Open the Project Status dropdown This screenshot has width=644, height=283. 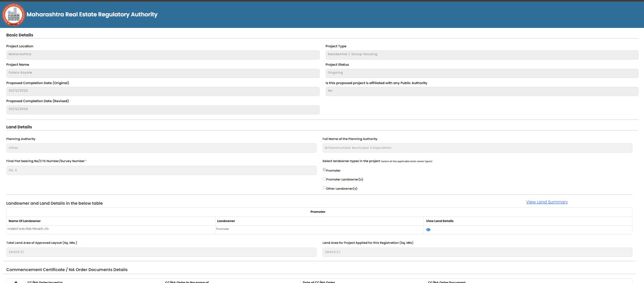(x=482, y=73)
